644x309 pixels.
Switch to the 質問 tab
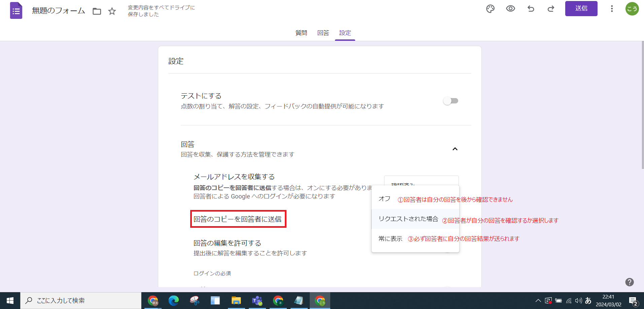click(301, 33)
